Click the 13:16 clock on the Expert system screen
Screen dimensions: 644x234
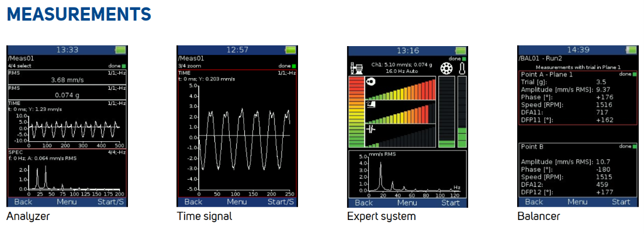pos(407,51)
